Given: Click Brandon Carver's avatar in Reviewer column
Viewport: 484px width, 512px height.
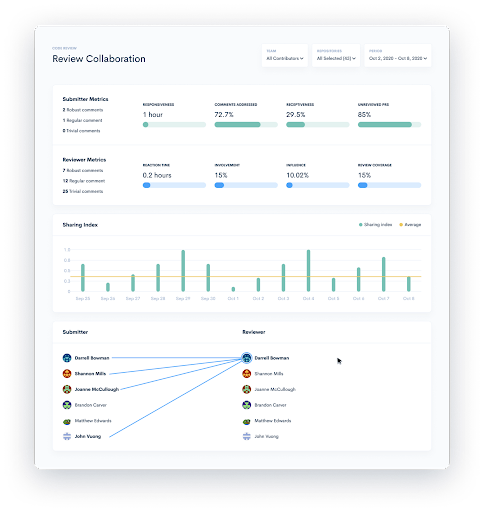Looking at the screenshot, I should coord(247,405).
